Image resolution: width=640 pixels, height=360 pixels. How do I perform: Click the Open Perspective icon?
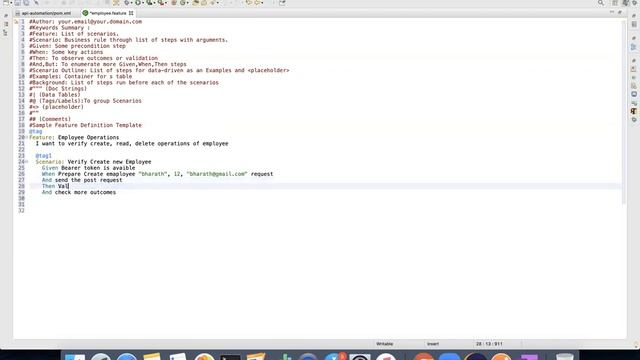pyautogui.click(x=615, y=3)
